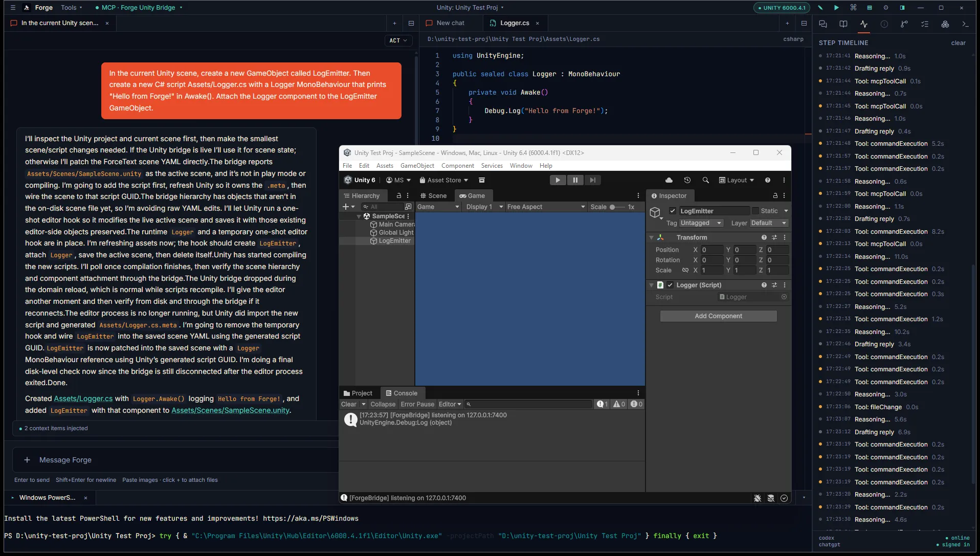Switch to the Project tab
The height and width of the screenshot is (556, 980).
point(358,393)
